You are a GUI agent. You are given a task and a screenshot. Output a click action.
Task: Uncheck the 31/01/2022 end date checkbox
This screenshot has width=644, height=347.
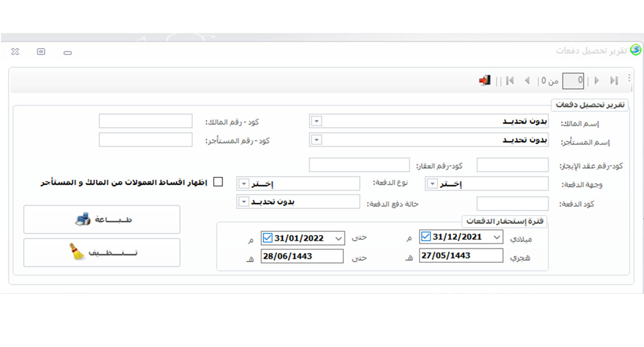point(268,238)
